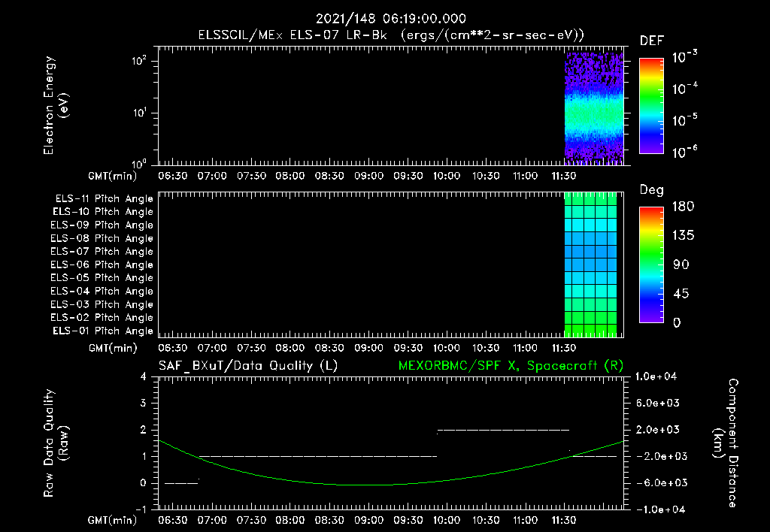770x532 pixels.
Task: Click the 10^-4 label on the DEF scale
Action: [x=684, y=89]
